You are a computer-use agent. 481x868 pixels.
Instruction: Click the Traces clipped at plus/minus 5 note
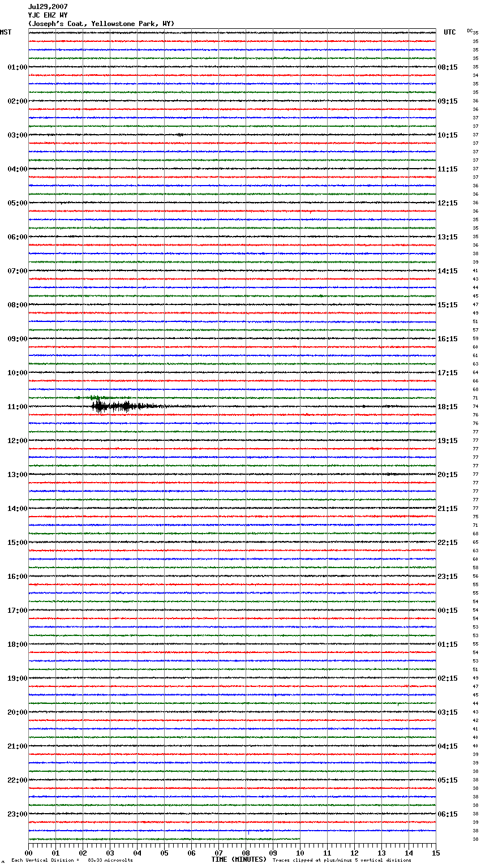(x=342, y=860)
